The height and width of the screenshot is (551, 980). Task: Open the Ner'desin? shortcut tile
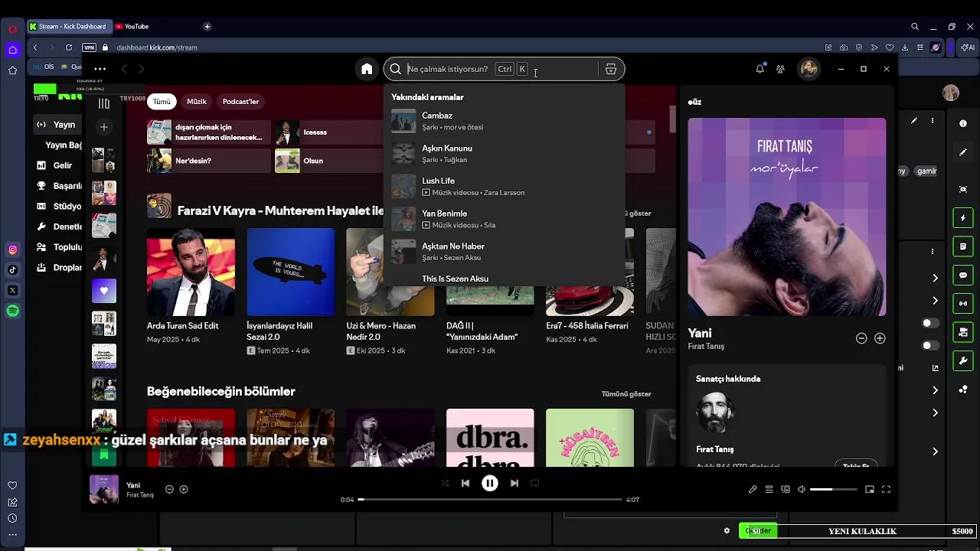[209, 161]
